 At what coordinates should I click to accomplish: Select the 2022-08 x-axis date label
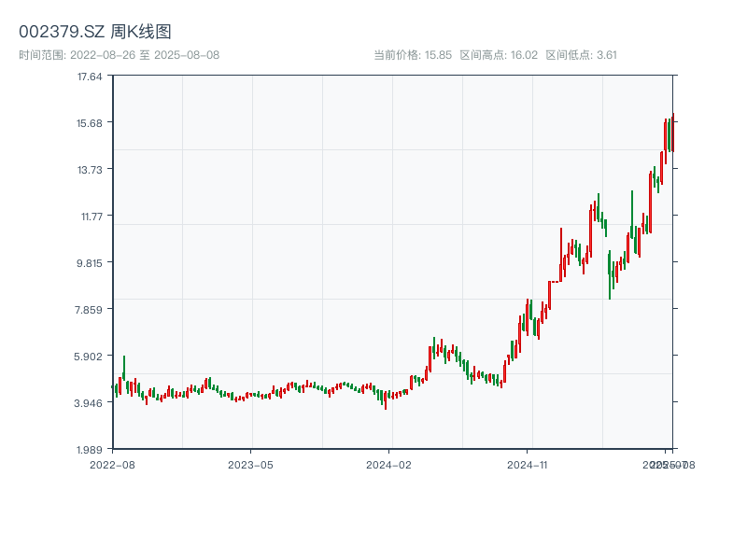click(112, 464)
